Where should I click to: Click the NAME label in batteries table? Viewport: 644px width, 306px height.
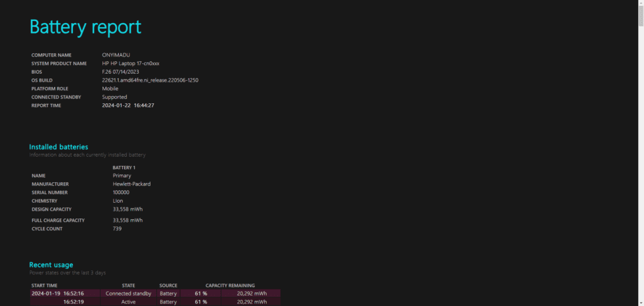(39, 176)
